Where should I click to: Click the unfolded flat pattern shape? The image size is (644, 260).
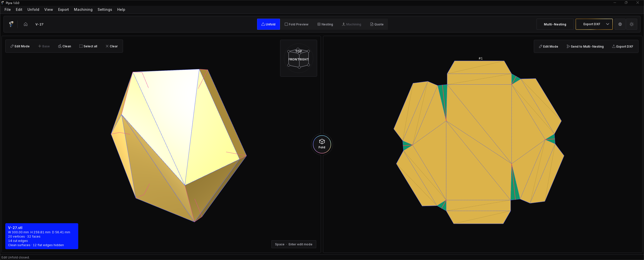(x=479, y=142)
